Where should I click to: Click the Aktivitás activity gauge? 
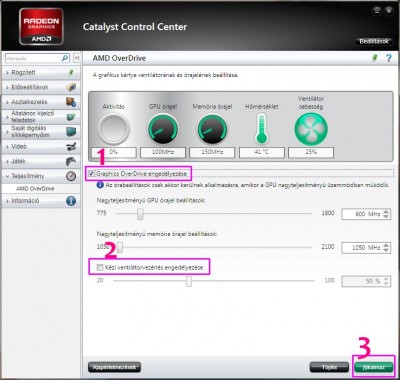114,129
